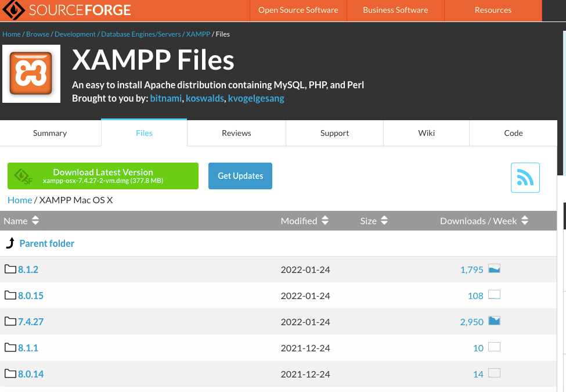Image resolution: width=566 pixels, height=392 pixels.
Task: Click the RSS feed icon
Action: pos(525,178)
